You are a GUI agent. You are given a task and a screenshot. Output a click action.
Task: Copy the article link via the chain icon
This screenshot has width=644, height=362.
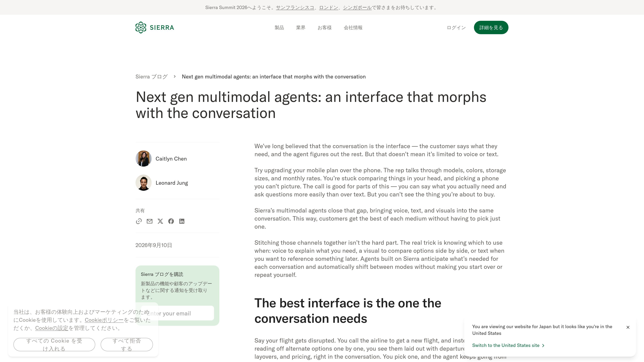coord(139,221)
